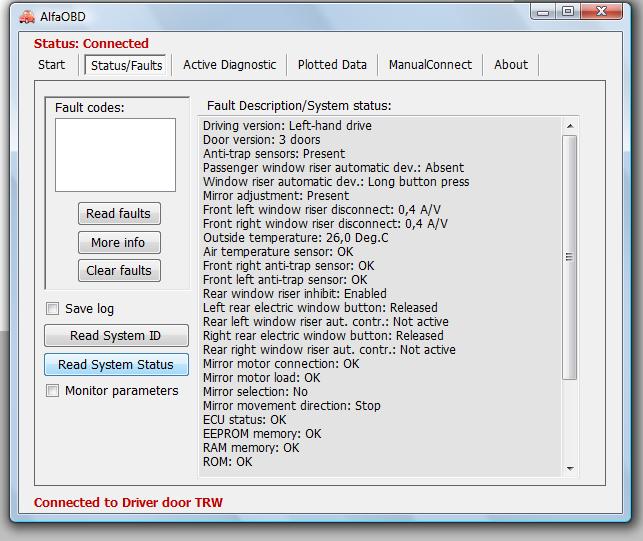Close the AlfaOBD window
The width and height of the screenshot is (643, 541).
point(601,11)
